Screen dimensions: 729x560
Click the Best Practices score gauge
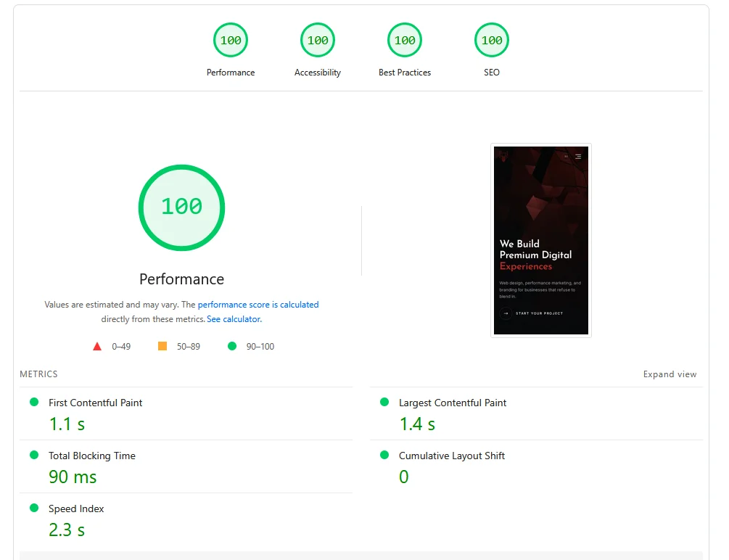[405, 40]
